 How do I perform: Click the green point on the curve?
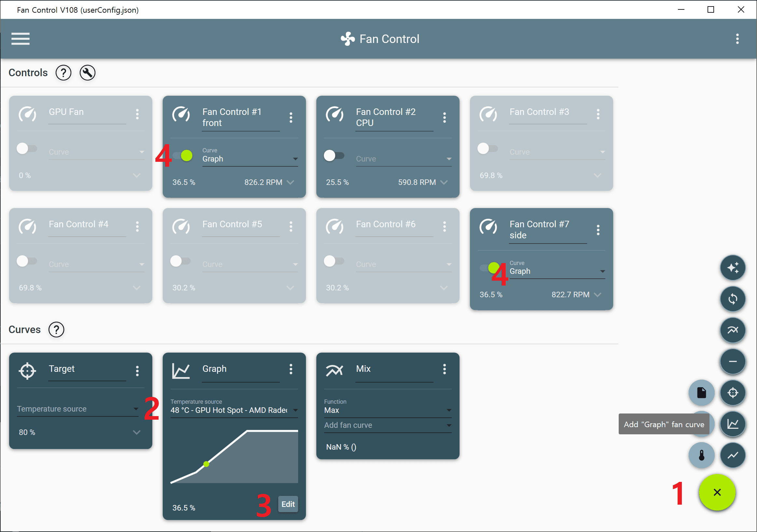pyautogui.click(x=206, y=464)
